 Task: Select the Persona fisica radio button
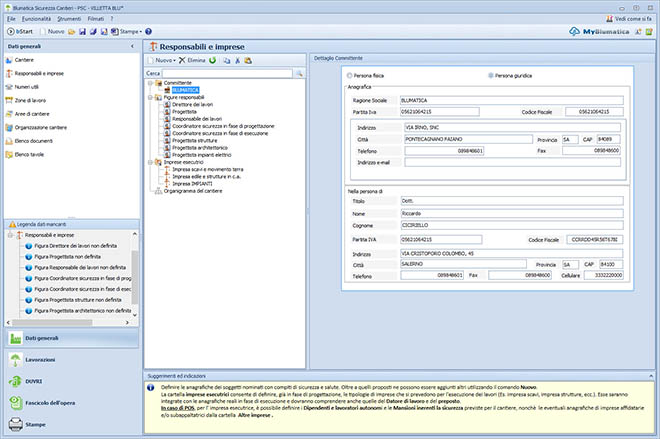(x=348, y=75)
